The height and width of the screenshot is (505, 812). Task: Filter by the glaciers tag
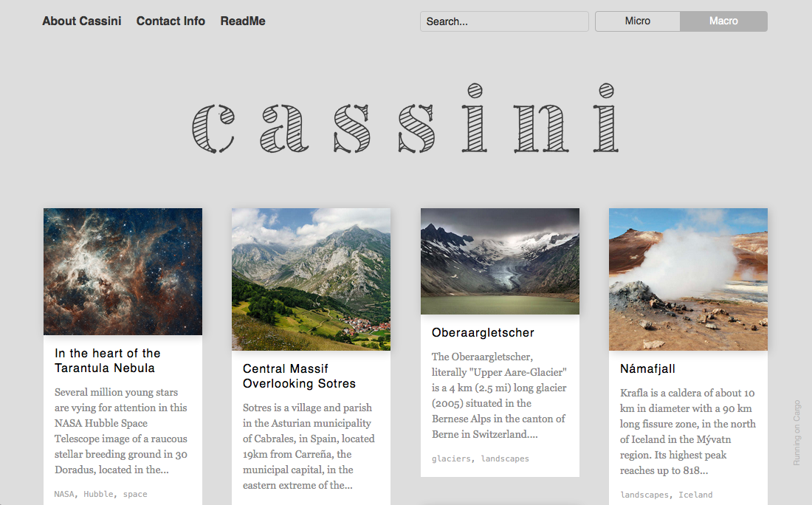click(x=450, y=458)
